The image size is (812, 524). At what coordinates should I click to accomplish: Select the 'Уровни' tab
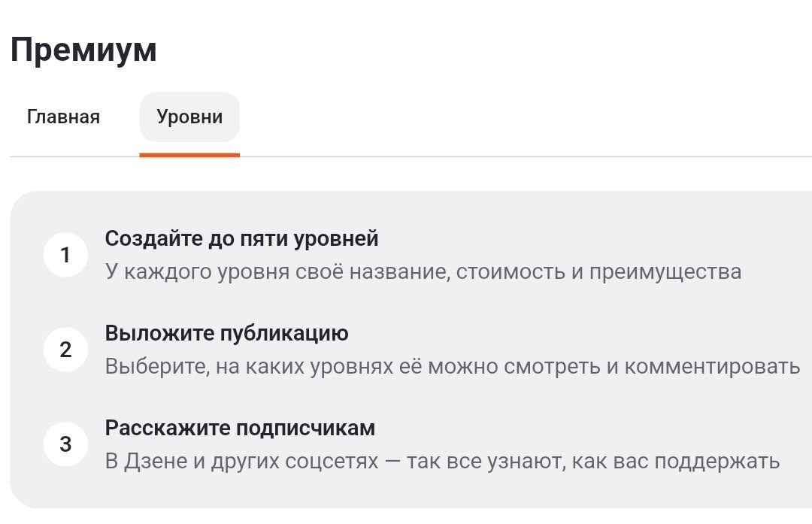pyautogui.click(x=189, y=117)
